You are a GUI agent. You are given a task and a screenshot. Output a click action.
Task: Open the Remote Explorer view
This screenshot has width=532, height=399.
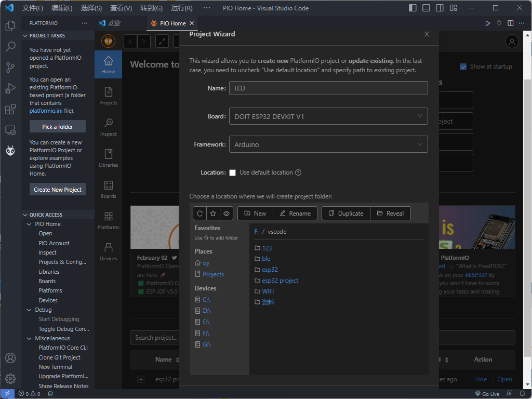[x=10, y=130]
